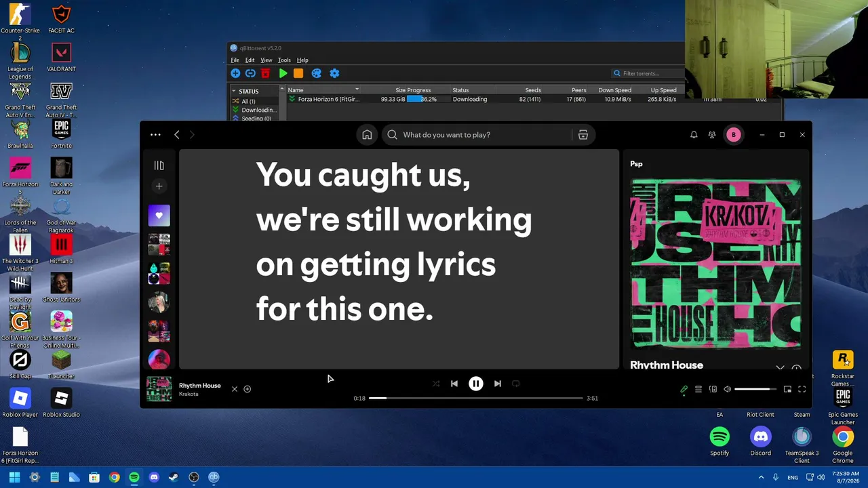The height and width of the screenshot is (488, 868).
Task: Sort torrents by the Name column header
Action: (x=324, y=90)
